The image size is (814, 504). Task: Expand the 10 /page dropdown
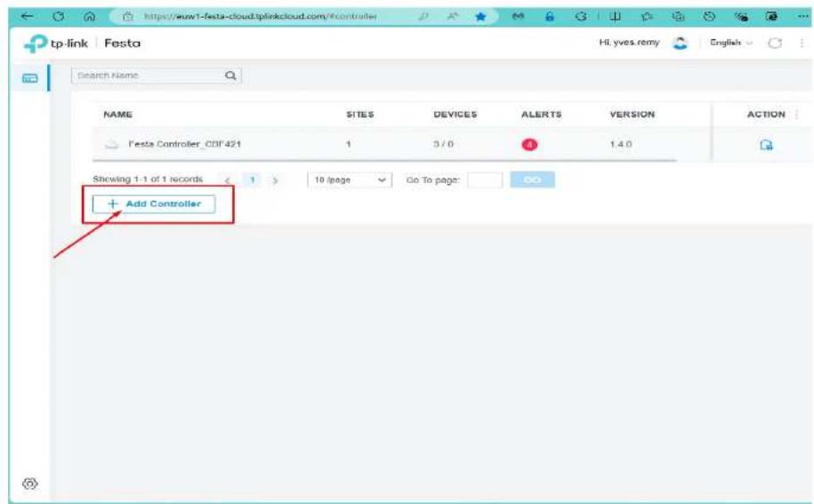coord(350,180)
